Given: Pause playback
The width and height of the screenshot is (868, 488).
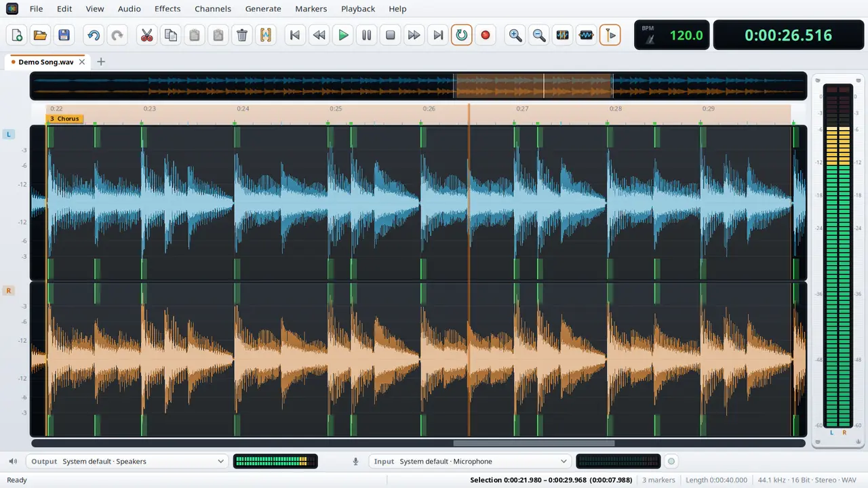Looking at the screenshot, I should pyautogui.click(x=367, y=35).
